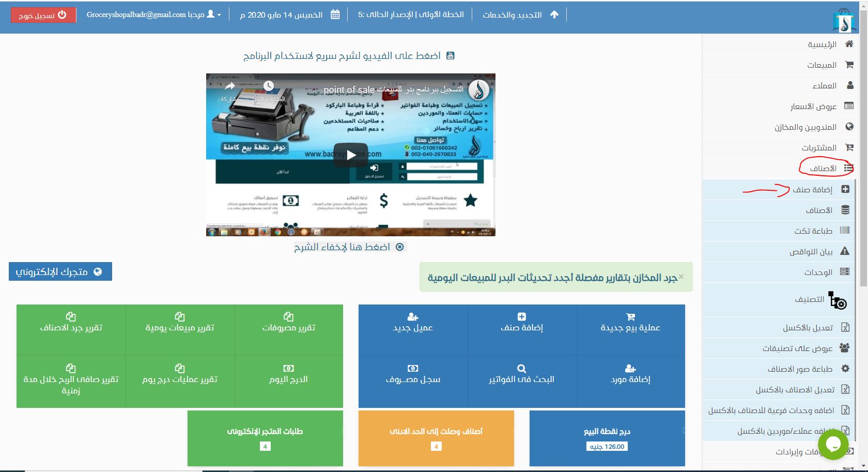This screenshot has height=472, width=868.
Task: Dismiss the green update notification banner
Action: [681, 277]
